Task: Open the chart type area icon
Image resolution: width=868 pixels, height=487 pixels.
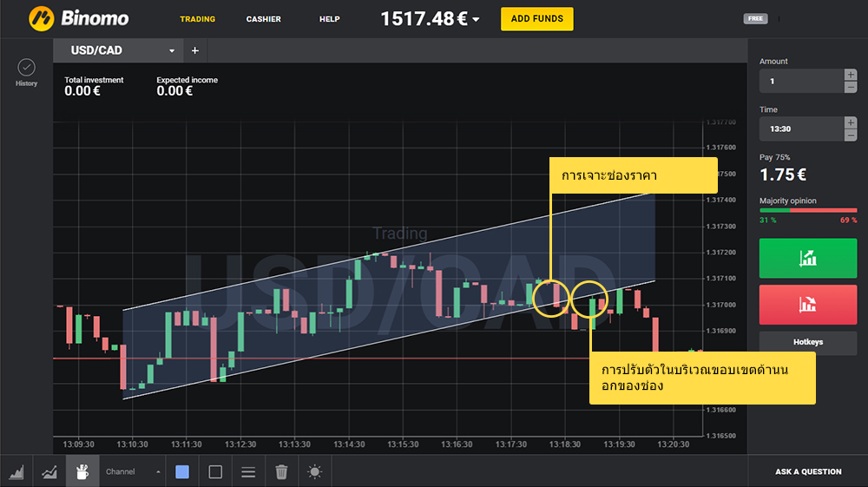Action: pos(16,471)
